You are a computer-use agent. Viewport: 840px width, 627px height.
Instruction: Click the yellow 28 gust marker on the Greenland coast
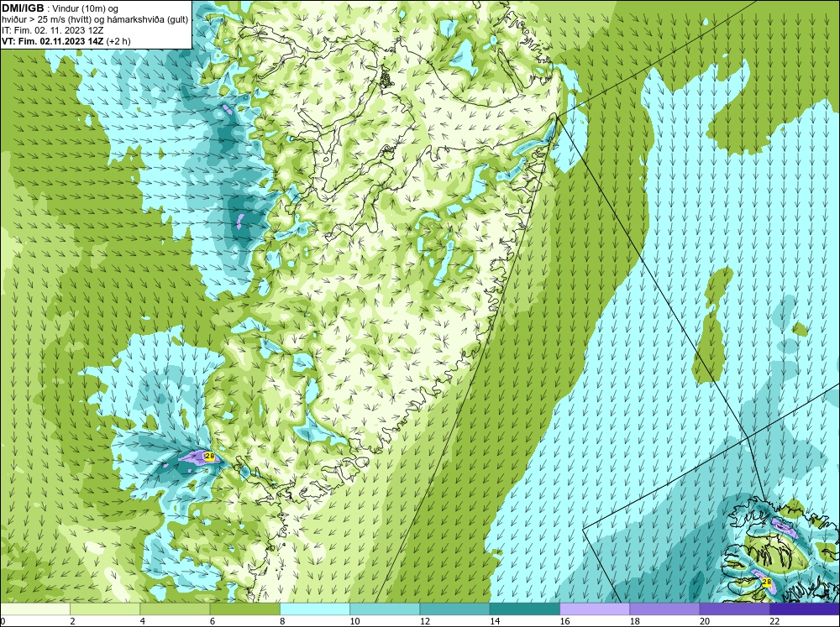point(209,457)
